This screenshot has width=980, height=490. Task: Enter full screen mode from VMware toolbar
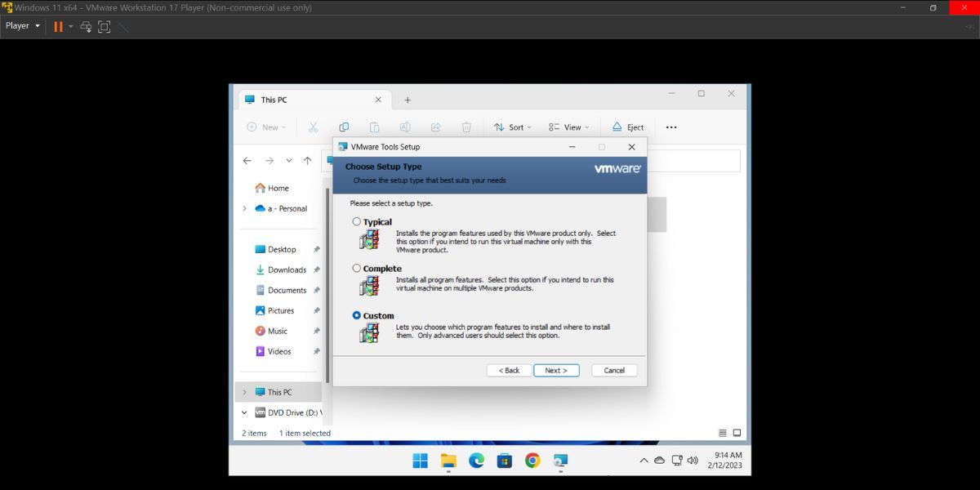pyautogui.click(x=104, y=26)
